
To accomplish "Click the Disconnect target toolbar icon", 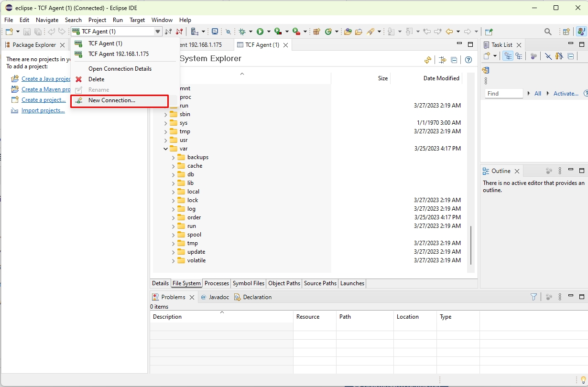I will point(179,32).
